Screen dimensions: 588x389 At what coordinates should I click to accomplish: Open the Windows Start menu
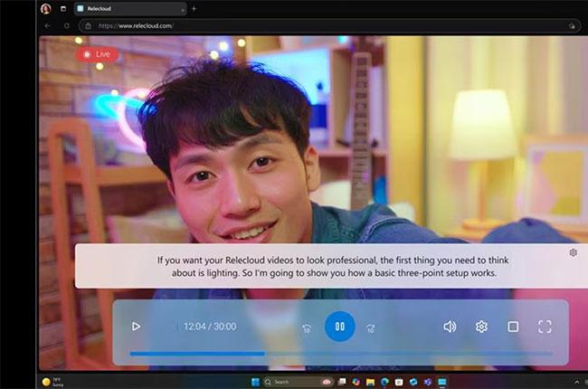[x=255, y=382]
